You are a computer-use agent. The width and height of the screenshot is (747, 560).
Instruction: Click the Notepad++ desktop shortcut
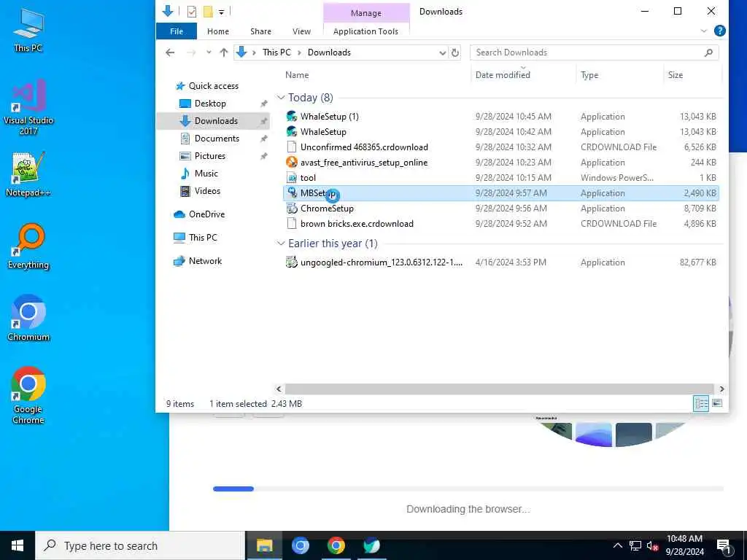[28, 174]
